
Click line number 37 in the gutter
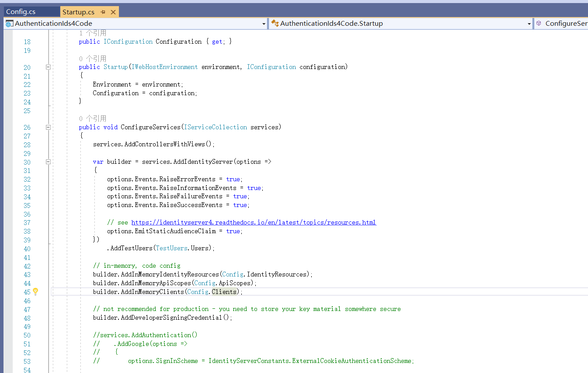click(27, 222)
